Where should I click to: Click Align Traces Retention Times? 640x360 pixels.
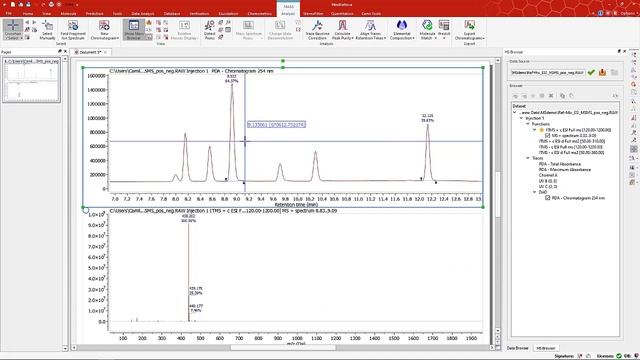click(x=371, y=29)
